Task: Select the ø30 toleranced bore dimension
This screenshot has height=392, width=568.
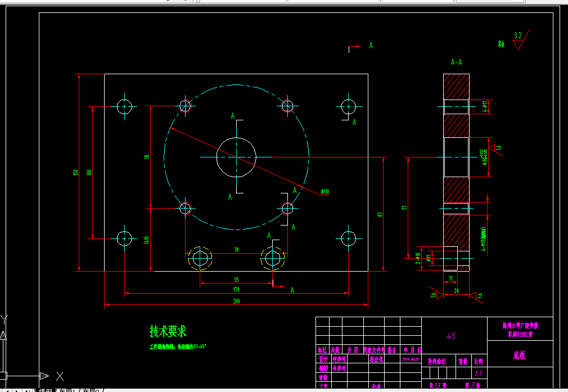Action: (x=485, y=157)
